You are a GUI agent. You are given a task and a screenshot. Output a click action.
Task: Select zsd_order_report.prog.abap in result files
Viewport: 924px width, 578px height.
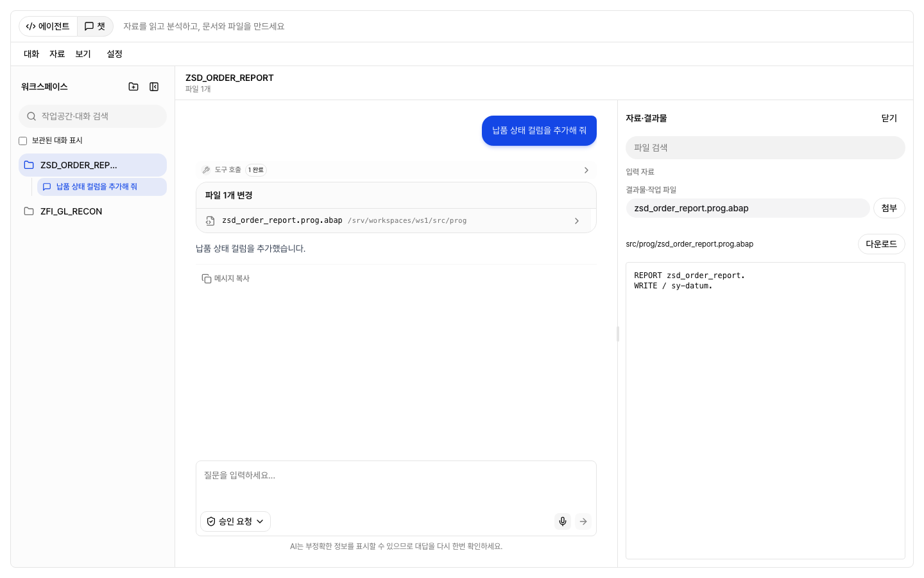pos(748,208)
